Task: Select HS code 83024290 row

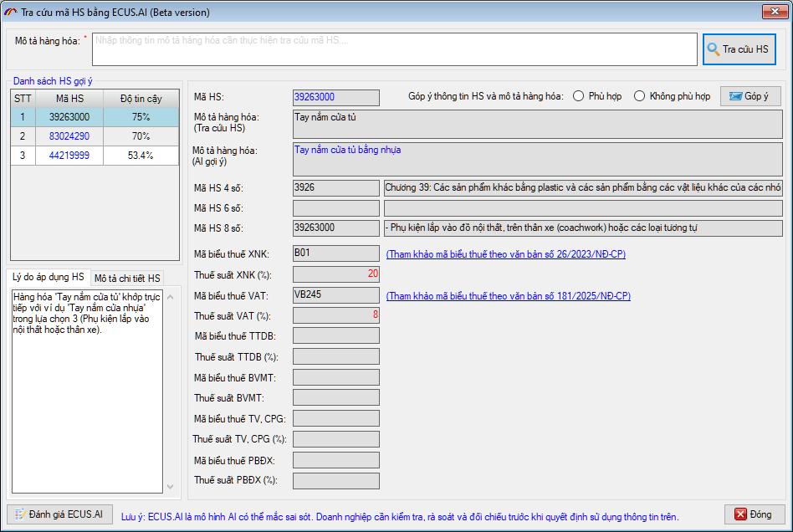Action: (x=69, y=136)
